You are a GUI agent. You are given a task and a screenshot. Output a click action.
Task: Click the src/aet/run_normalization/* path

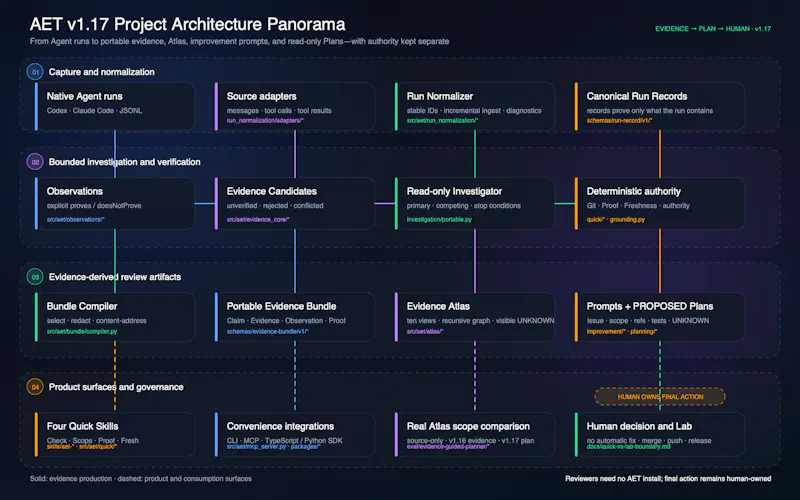(x=442, y=121)
